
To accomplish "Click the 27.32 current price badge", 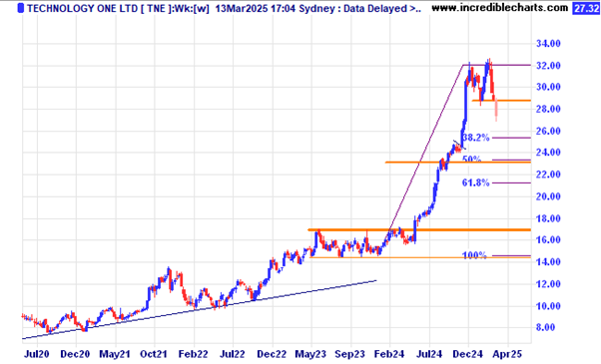I will (x=585, y=8).
